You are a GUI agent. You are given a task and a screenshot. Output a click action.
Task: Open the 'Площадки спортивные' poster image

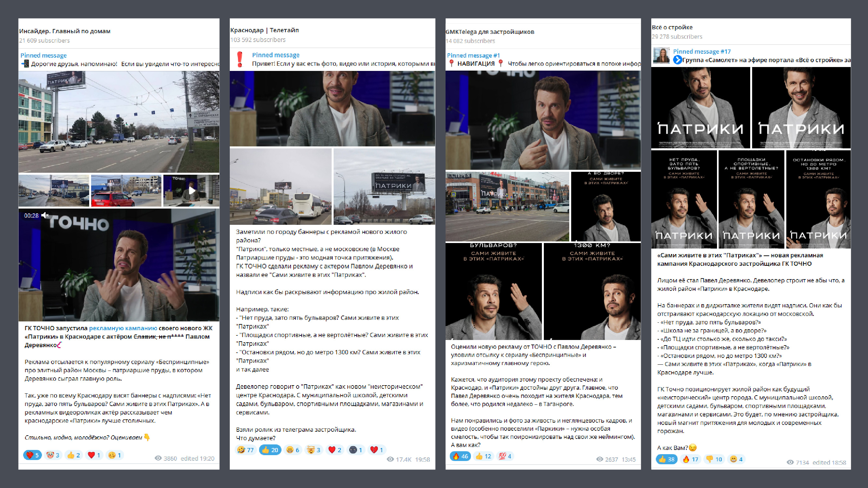coord(751,199)
